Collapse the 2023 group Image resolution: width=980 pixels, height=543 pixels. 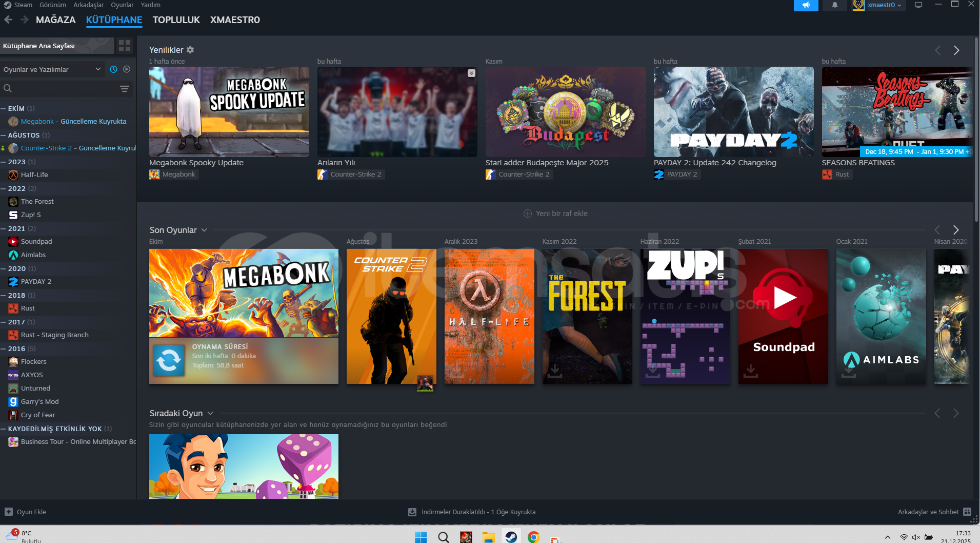click(4, 162)
